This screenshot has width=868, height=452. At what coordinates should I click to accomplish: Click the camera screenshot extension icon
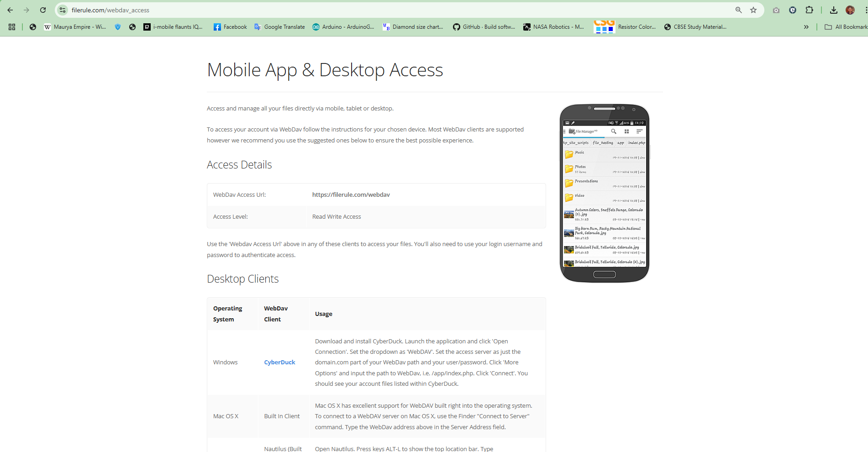pos(776,10)
